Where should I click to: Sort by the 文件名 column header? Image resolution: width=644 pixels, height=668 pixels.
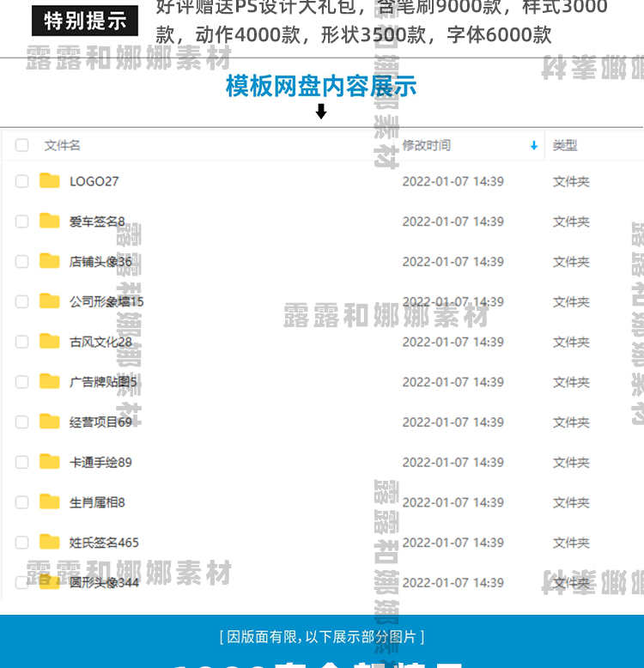[62, 145]
